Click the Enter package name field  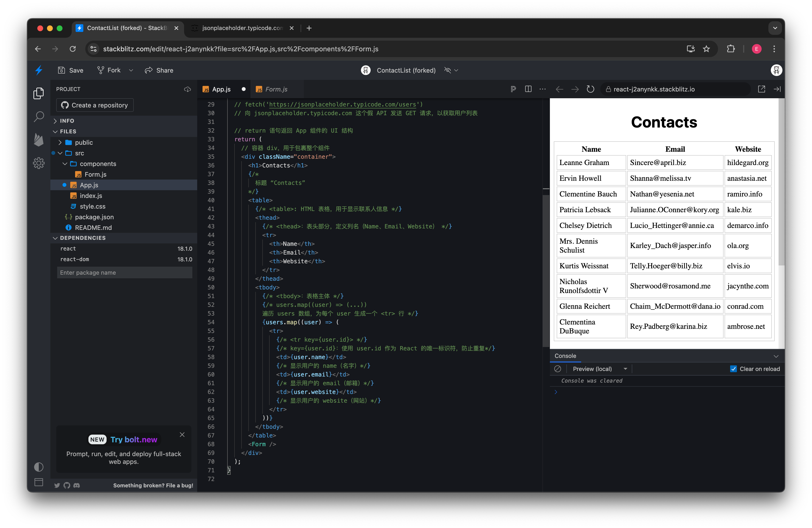(125, 272)
